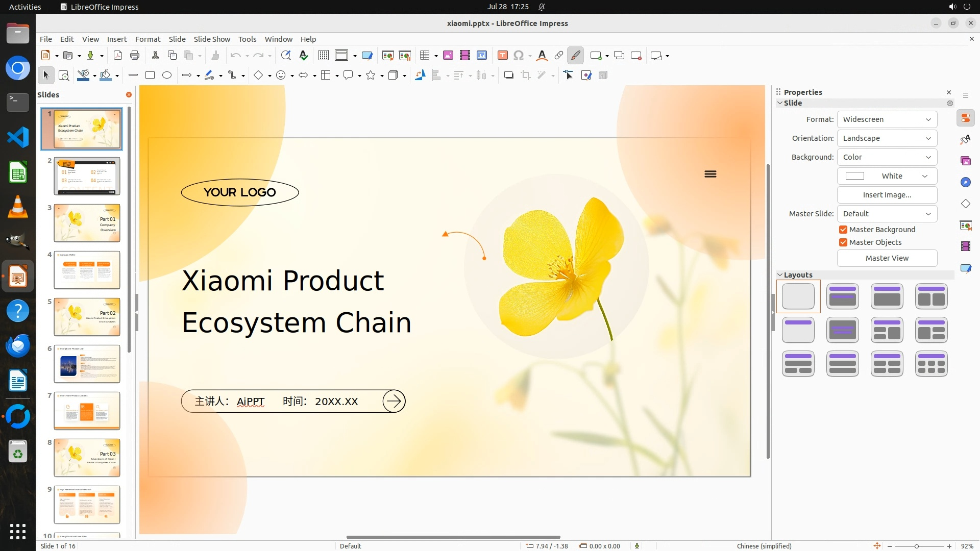
Task: Click the Insert Special Character icon
Action: coord(519,56)
